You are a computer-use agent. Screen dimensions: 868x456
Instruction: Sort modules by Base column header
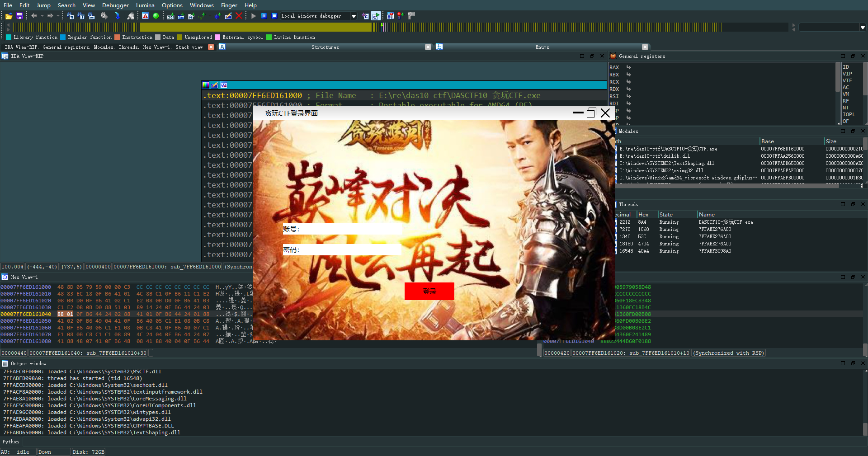[791, 141]
